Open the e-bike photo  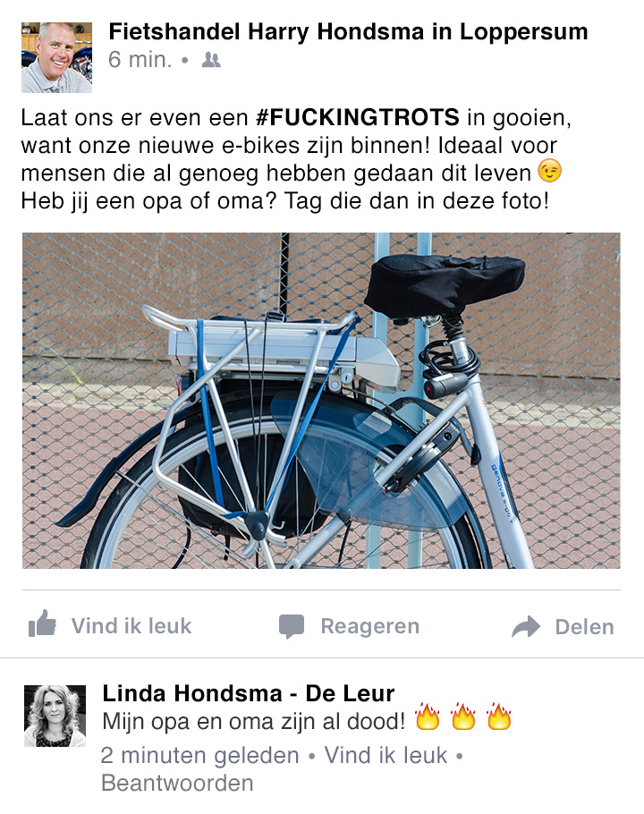[321, 401]
